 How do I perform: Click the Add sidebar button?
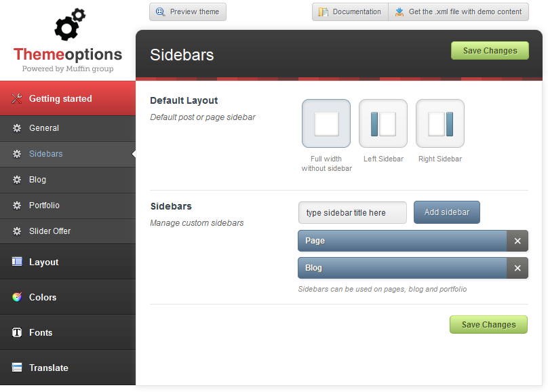coord(447,212)
